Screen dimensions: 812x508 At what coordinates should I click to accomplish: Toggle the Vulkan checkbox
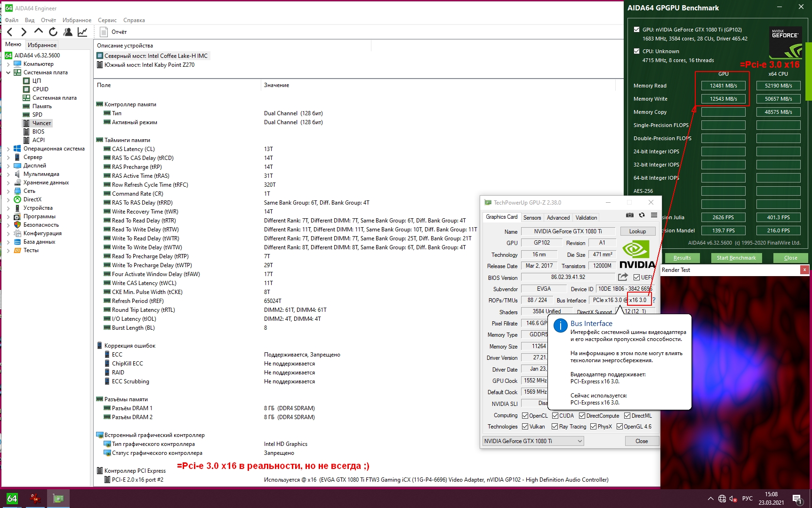click(525, 427)
